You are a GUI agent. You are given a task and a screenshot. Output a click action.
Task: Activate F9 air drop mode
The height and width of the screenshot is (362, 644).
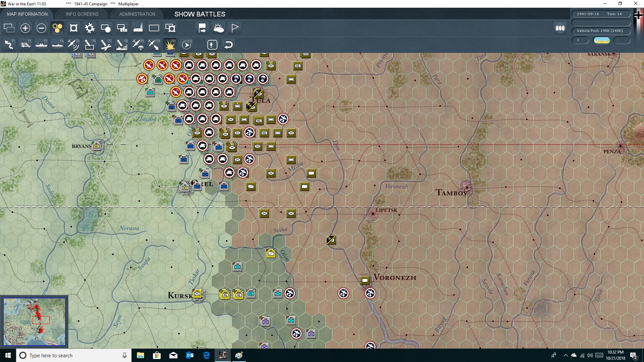click(x=138, y=44)
